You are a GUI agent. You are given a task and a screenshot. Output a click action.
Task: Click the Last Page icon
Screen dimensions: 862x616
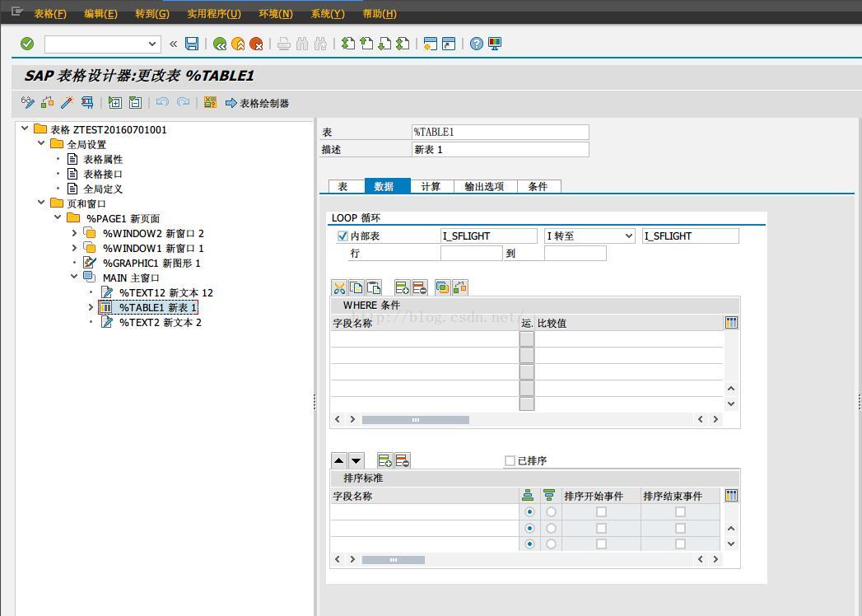(403, 44)
